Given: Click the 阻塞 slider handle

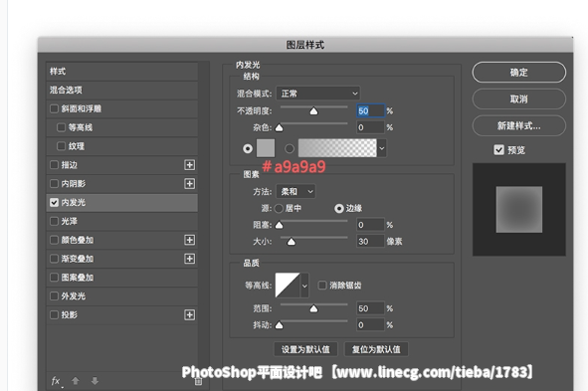Looking at the screenshot, I should [279, 225].
